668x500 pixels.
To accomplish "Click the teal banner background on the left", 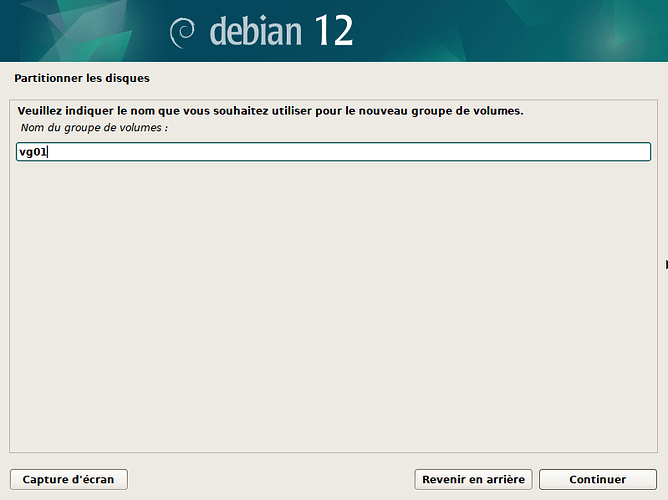I will pyautogui.click(x=77, y=31).
